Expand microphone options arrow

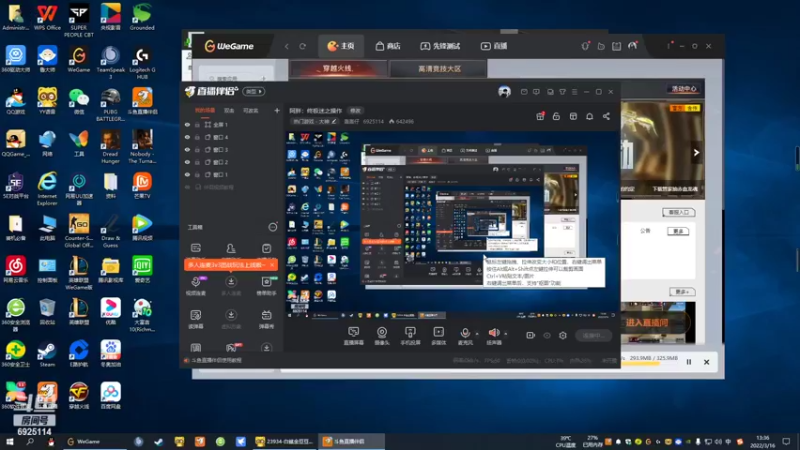pos(477,334)
